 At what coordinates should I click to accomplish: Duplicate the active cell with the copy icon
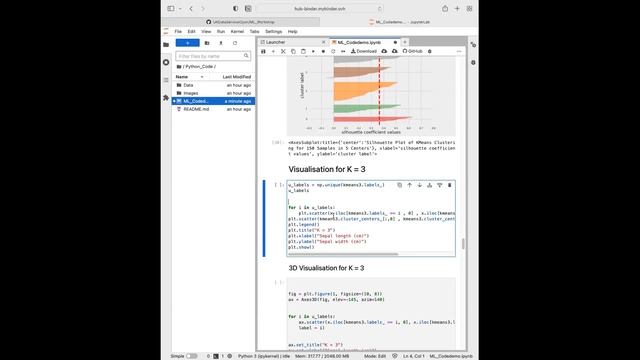pyautogui.click(x=400, y=185)
